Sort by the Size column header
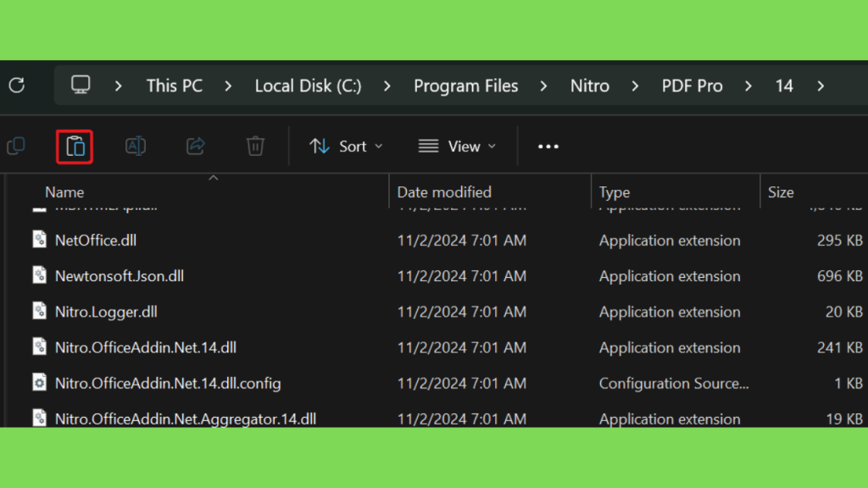This screenshot has height=488, width=868. [781, 192]
